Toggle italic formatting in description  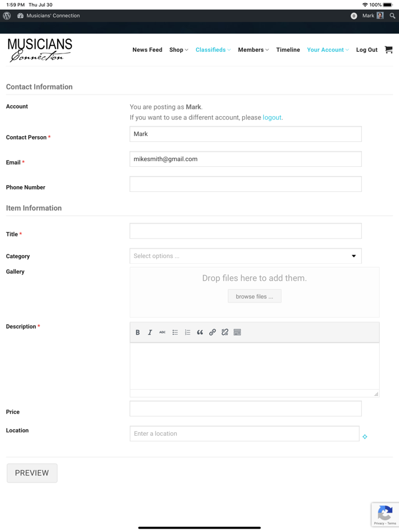(150, 333)
